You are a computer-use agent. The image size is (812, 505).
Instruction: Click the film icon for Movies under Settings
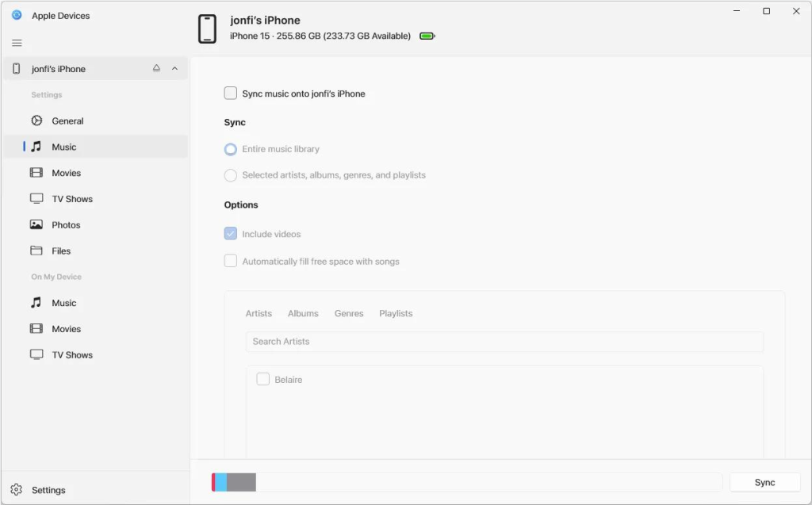[x=36, y=173]
